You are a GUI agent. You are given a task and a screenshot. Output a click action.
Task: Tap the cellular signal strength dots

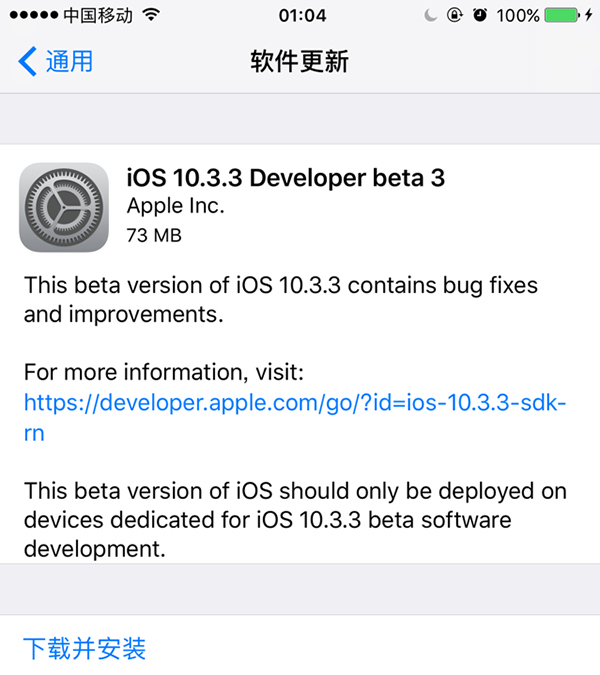(x=30, y=16)
